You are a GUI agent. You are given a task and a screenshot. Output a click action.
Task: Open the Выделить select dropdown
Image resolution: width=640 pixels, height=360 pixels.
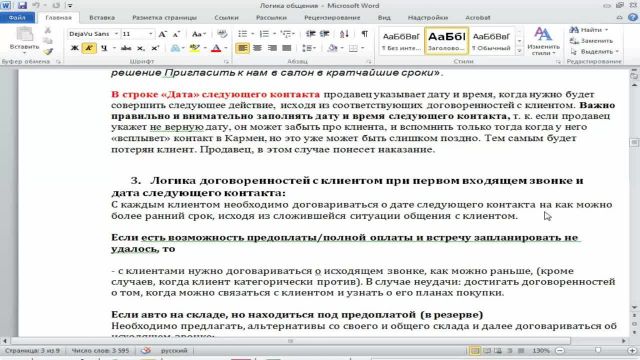pos(594,51)
